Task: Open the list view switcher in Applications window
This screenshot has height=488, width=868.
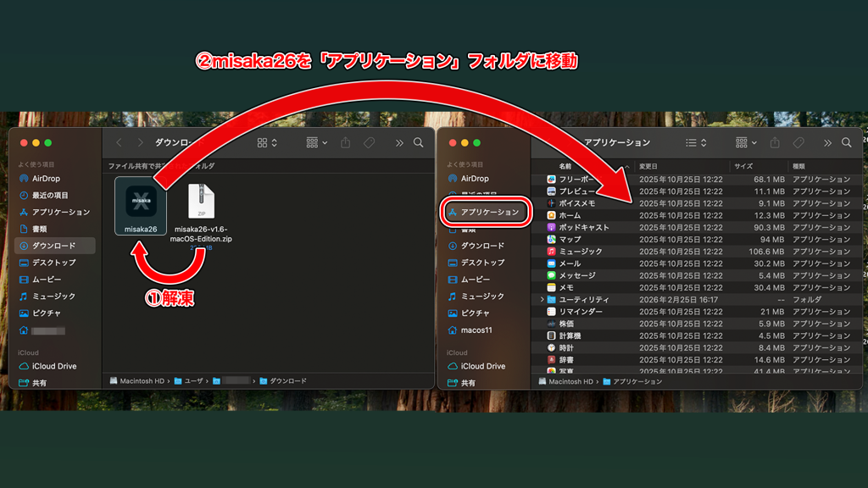Action: coord(695,143)
